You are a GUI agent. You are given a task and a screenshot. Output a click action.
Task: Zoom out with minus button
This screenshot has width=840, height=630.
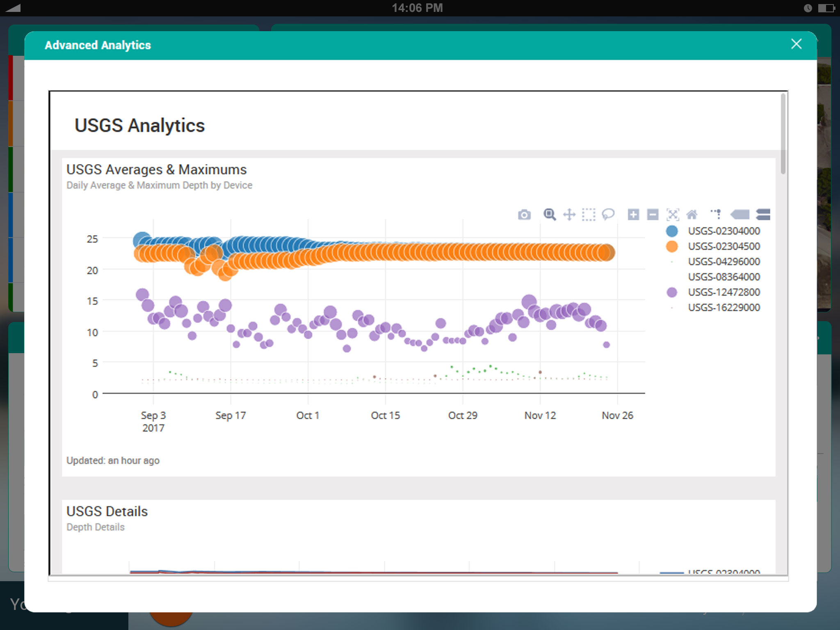point(653,215)
